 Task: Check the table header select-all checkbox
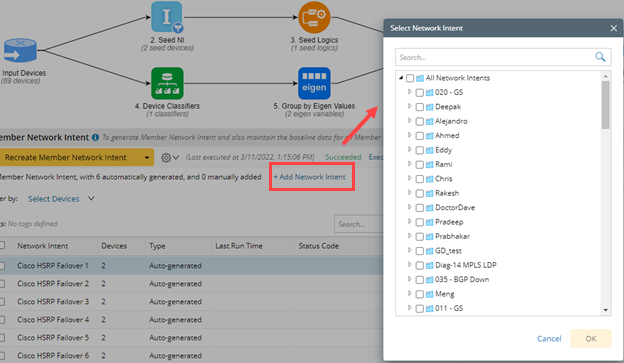click(2, 246)
